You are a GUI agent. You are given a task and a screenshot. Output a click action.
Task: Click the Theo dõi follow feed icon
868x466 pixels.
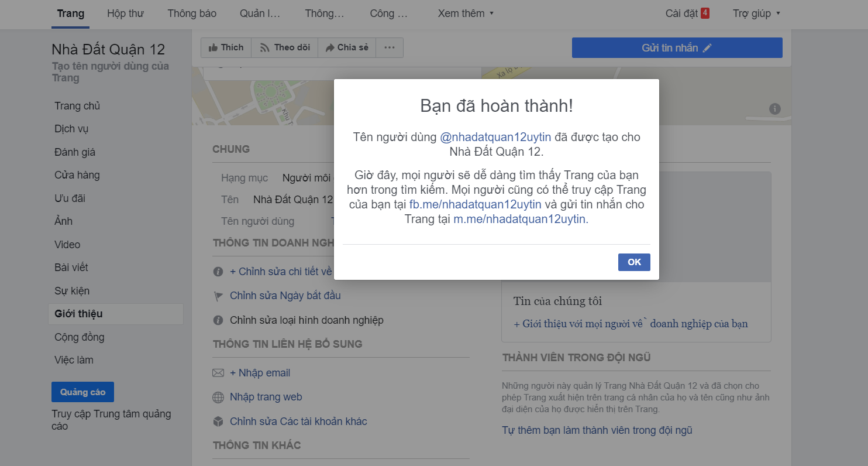click(264, 48)
